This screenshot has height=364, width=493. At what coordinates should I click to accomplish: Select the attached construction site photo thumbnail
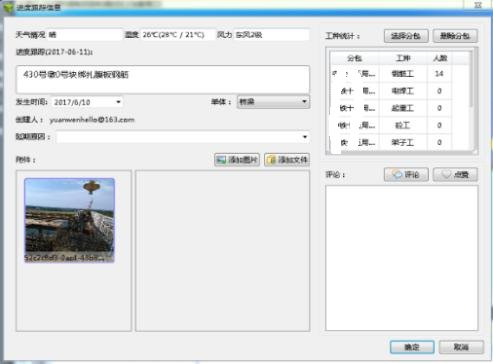tap(69, 220)
